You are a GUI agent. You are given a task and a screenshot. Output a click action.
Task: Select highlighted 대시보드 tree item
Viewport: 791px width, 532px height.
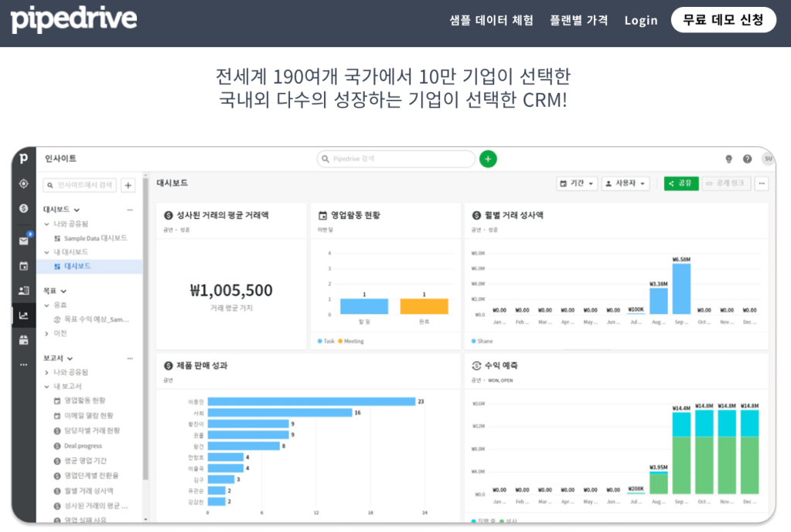(89, 266)
